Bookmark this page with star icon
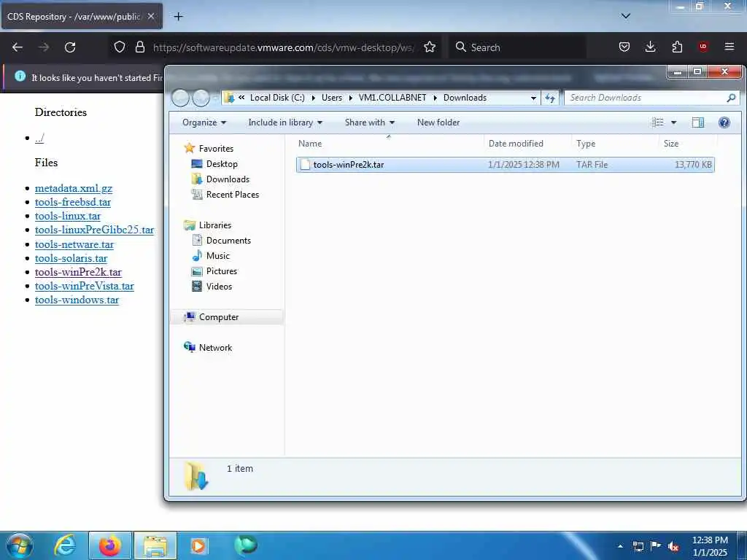 pos(430,47)
